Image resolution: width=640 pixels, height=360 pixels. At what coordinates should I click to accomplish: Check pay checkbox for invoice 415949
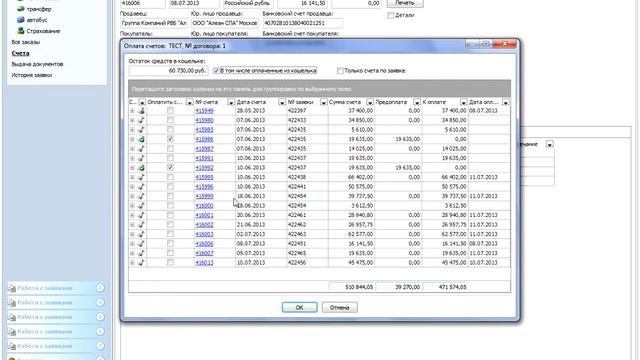(170, 111)
